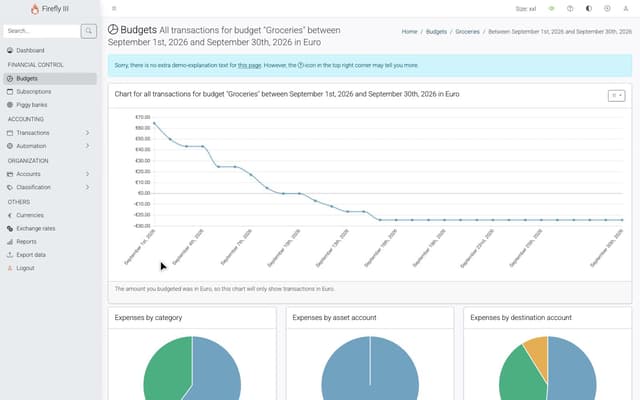The image size is (640, 400).
Task: Click the Budgets breadcrumb link
Action: [436, 31]
